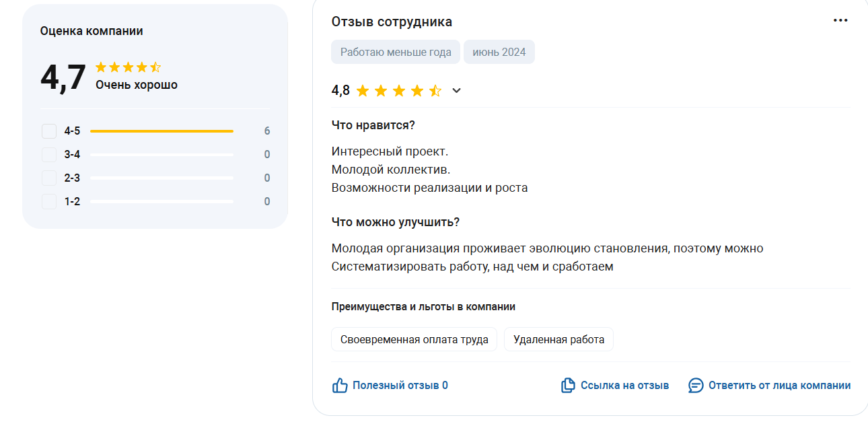
Task: Click the chevron next to the review score
Action: pos(457,90)
